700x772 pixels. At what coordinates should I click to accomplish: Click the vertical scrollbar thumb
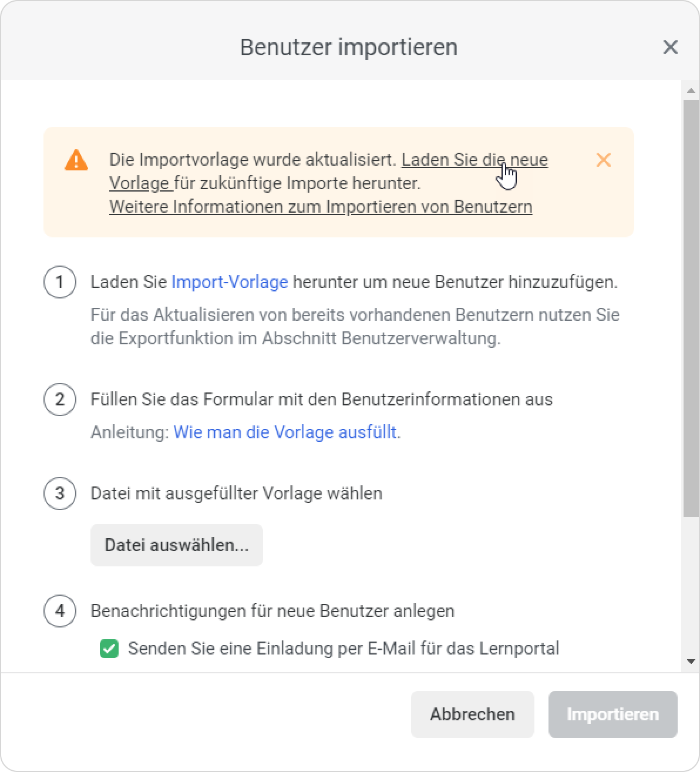point(691,306)
